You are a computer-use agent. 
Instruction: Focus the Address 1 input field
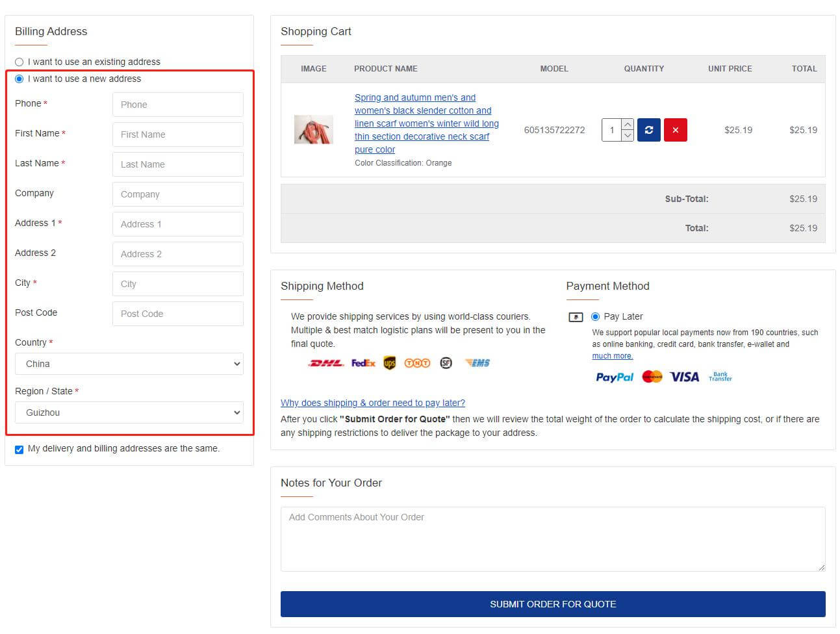pyautogui.click(x=178, y=224)
